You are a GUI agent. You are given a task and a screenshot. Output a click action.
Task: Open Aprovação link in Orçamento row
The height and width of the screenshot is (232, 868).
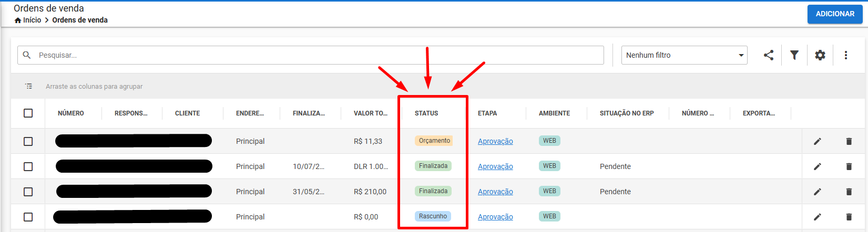[x=495, y=141]
